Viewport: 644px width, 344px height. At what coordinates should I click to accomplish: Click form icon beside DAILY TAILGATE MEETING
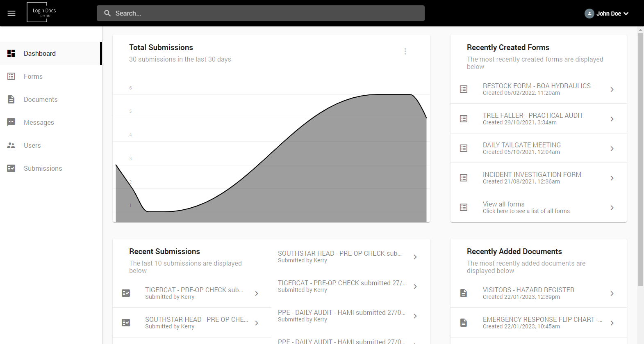pyautogui.click(x=464, y=148)
